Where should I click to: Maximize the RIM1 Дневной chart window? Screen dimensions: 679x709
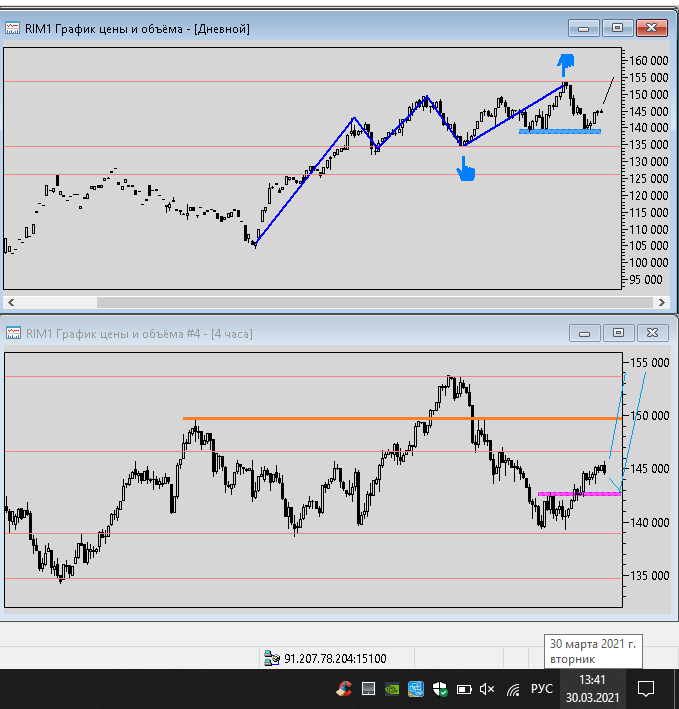click(x=617, y=28)
